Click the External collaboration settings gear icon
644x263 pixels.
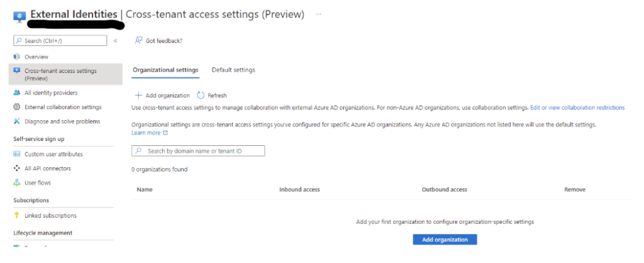pyautogui.click(x=17, y=107)
